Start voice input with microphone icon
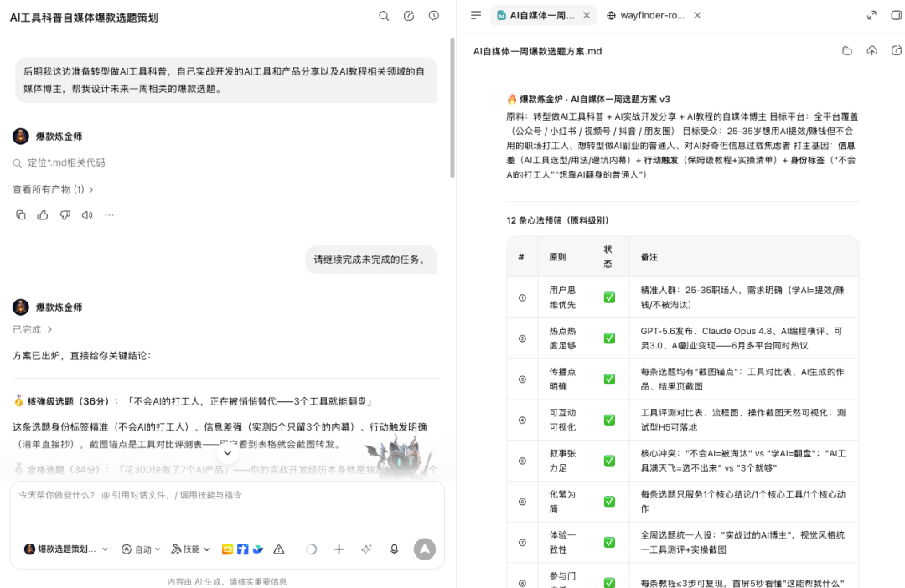 coord(394,549)
